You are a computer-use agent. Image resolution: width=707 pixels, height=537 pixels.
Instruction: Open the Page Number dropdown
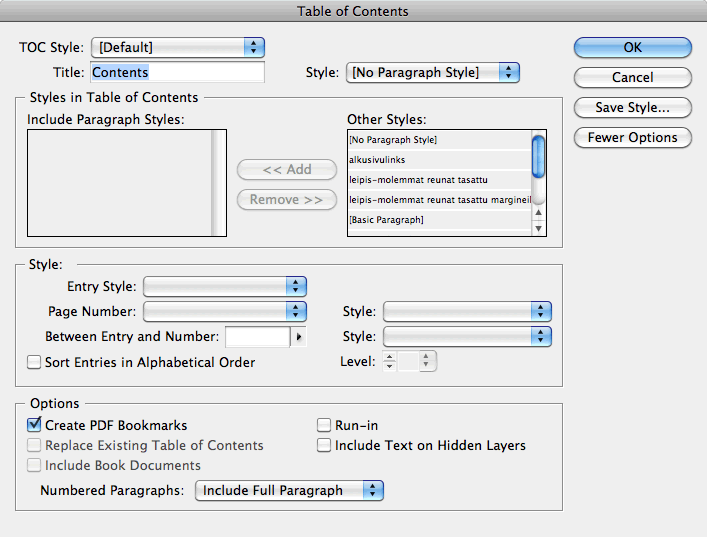click(x=225, y=312)
